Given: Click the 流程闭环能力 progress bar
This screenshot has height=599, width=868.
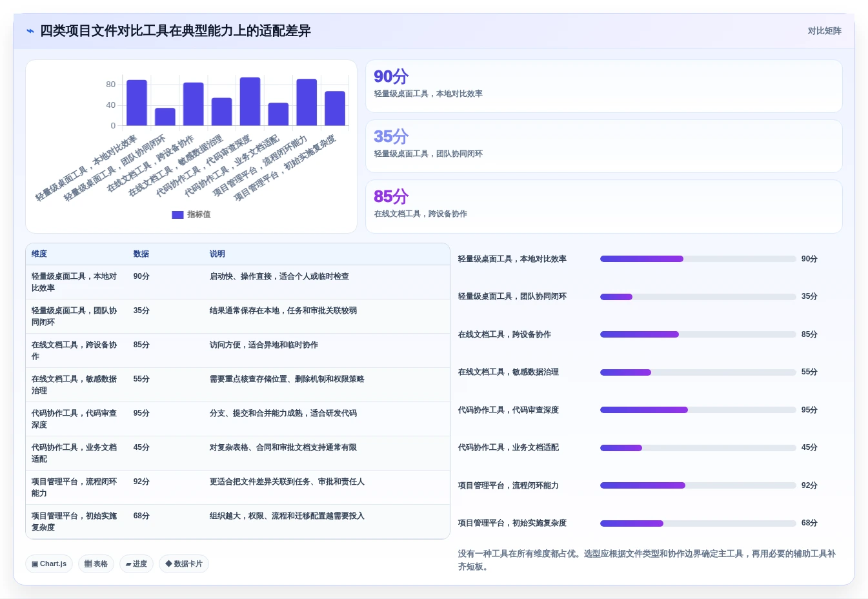Looking at the screenshot, I should pyautogui.click(x=698, y=485).
